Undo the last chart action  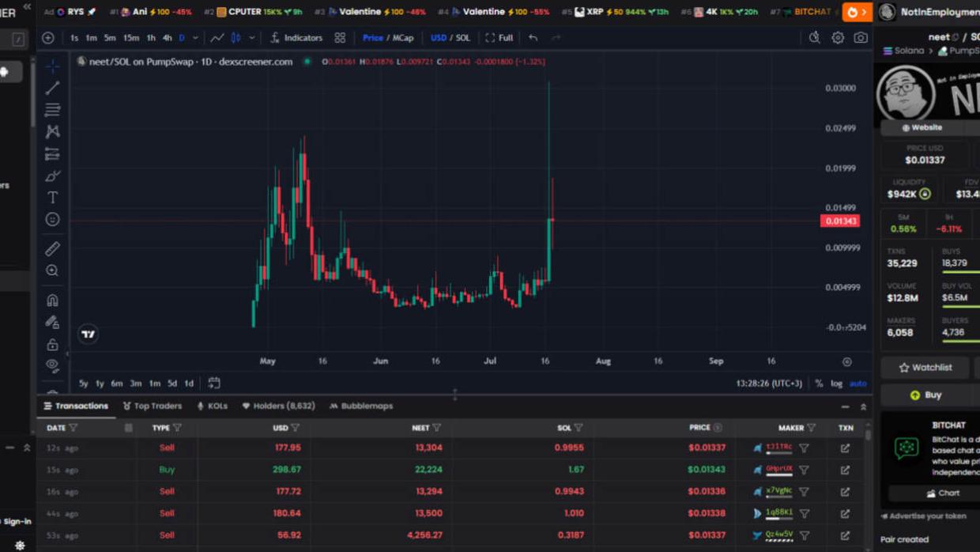click(533, 37)
